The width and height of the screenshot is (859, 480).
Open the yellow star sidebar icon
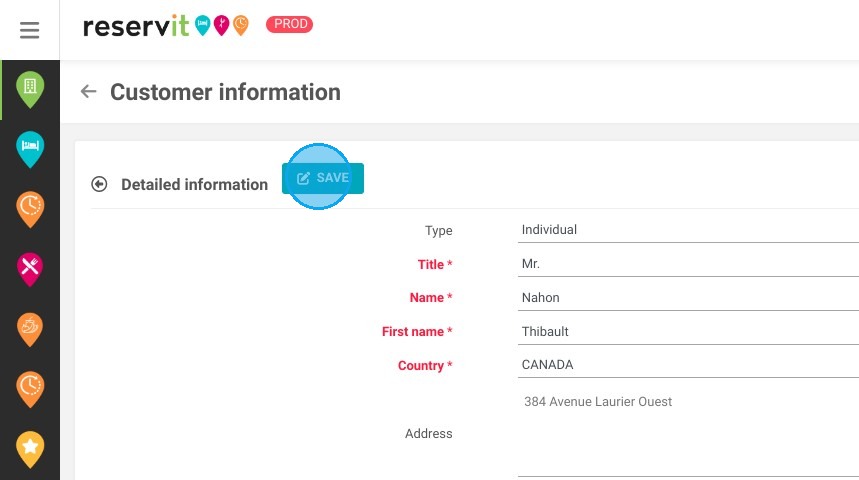[30, 449]
